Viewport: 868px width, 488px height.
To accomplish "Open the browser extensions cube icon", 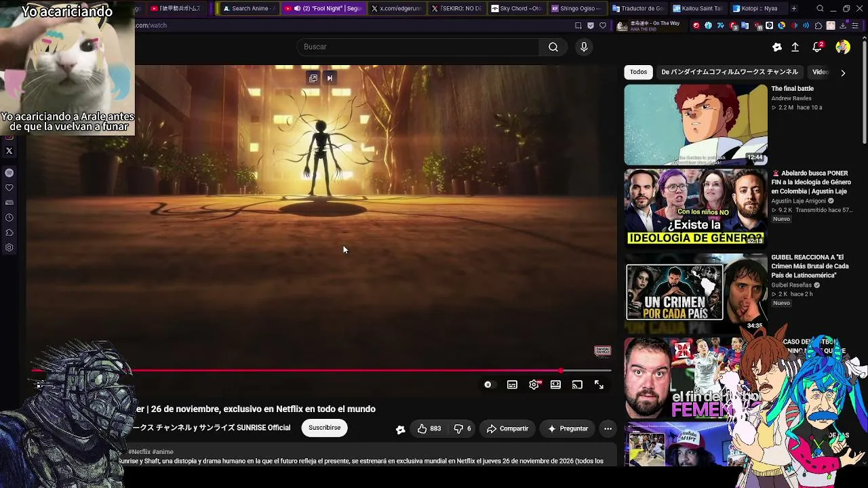I will 818,26.
